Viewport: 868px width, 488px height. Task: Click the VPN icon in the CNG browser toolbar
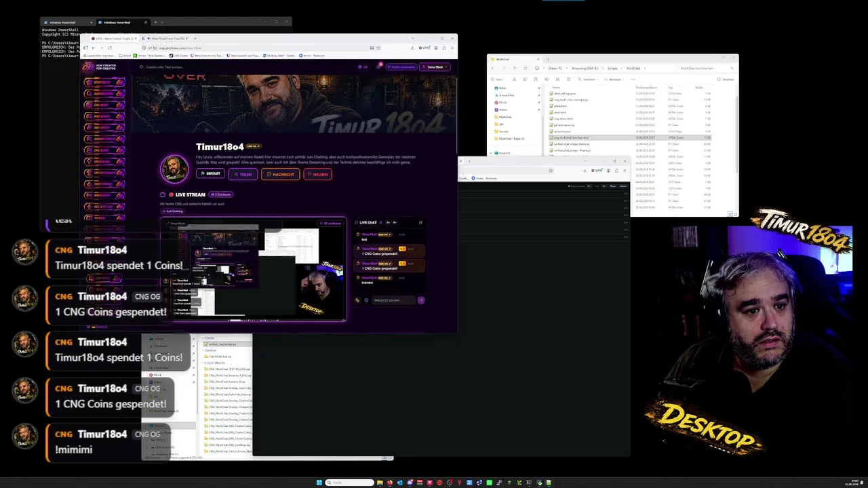[425, 48]
